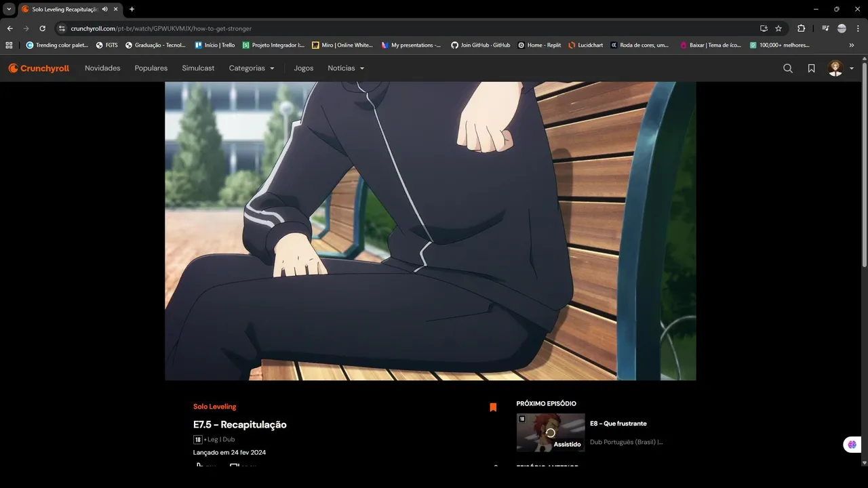Click the Dub Português (Brasil) text
The height and width of the screenshot is (488, 868).
coord(627,442)
